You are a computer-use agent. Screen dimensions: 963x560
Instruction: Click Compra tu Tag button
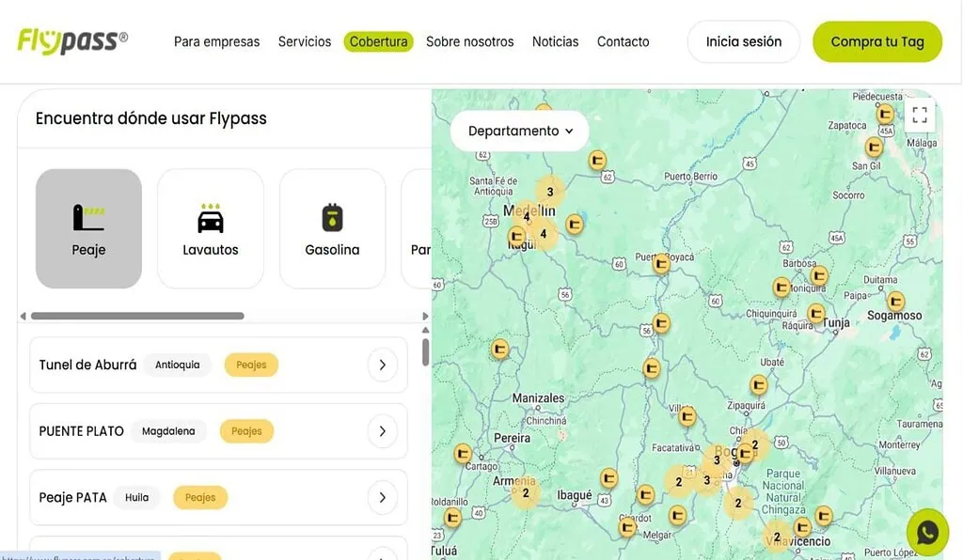877,41
